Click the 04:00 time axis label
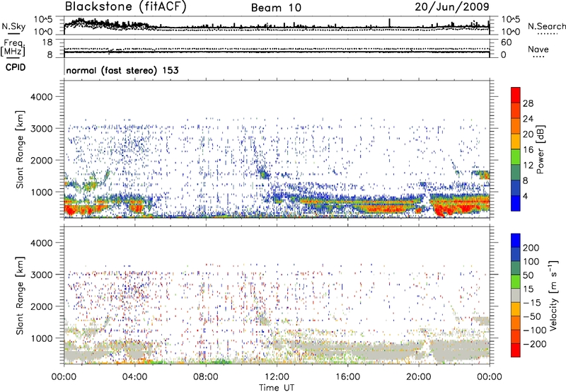566x392 pixels. click(x=134, y=377)
